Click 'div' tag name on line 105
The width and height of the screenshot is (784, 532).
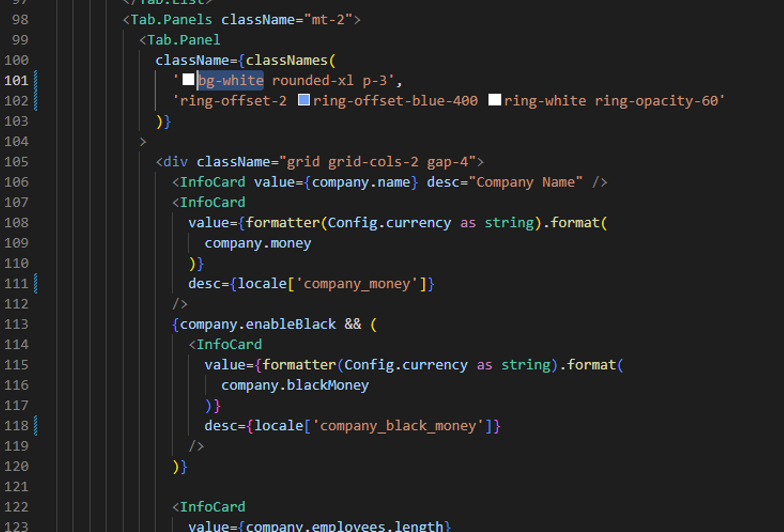(x=176, y=162)
